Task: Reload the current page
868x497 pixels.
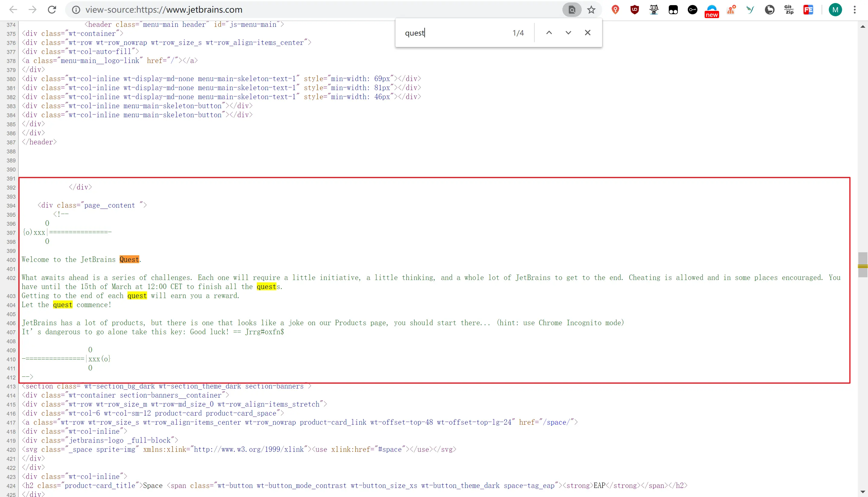Action: 52,10
